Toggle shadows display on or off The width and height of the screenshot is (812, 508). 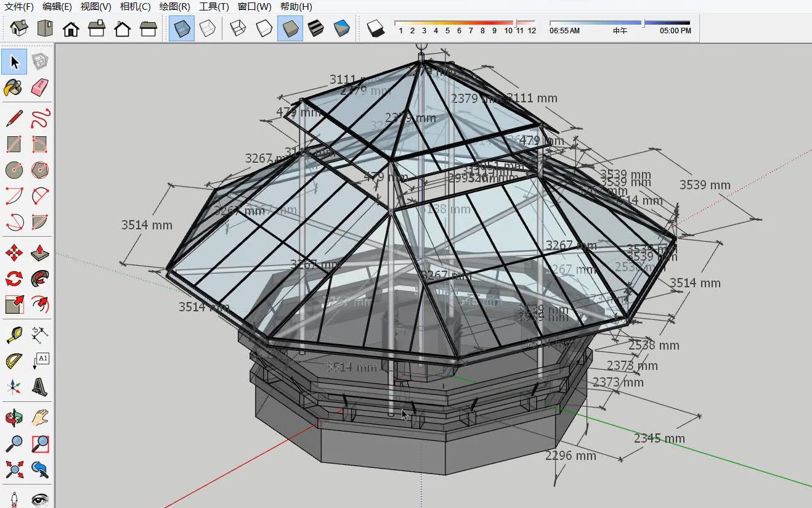tap(375, 28)
